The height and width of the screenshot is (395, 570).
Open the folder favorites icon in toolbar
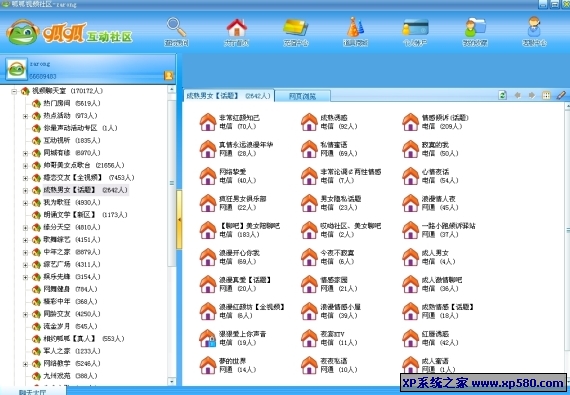pos(475,28)
